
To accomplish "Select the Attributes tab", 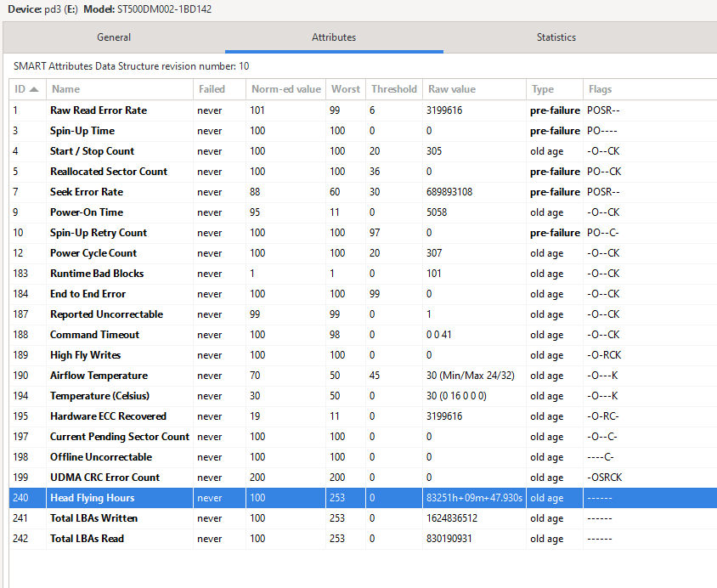I will point(334,37).
